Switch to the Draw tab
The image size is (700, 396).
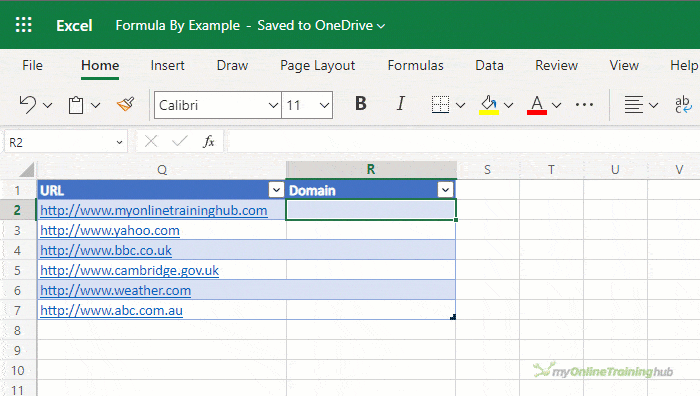(x=232, y=66)
